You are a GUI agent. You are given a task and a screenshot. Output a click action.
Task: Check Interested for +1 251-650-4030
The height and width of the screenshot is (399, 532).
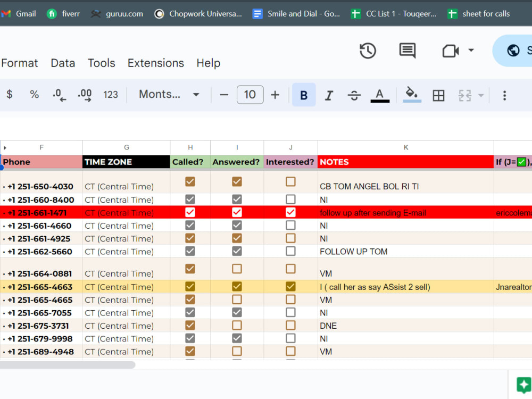pos(290,181)
